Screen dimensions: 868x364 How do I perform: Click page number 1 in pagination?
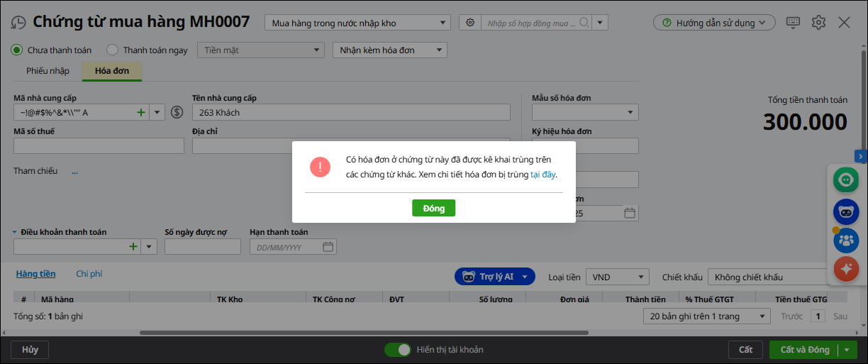point(818,316)
